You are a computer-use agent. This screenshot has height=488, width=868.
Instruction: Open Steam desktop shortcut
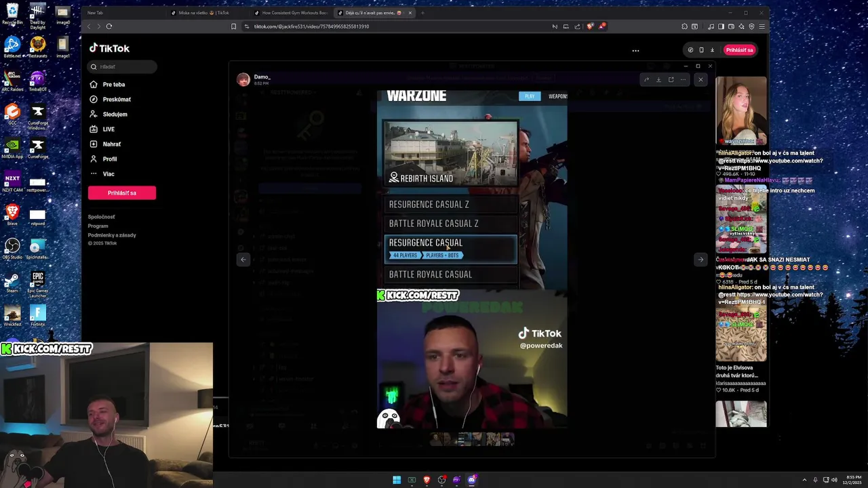pyautogui.click(x=12, y=282)
